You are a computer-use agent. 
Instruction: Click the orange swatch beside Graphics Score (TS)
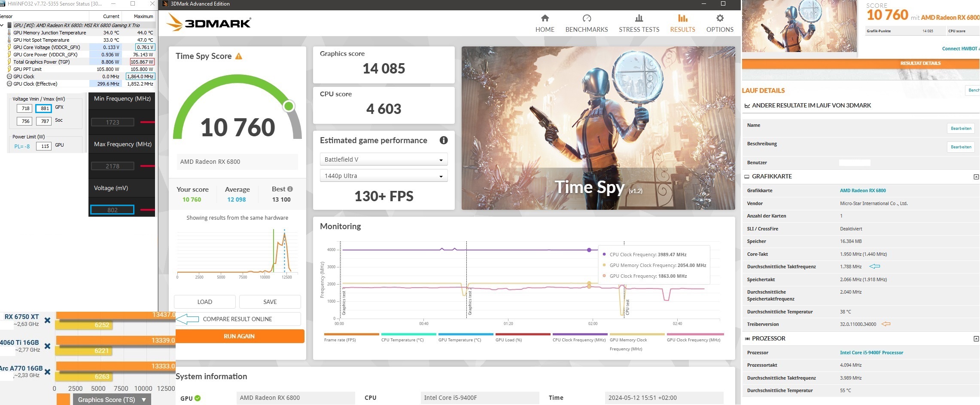[x=63, y=399]
